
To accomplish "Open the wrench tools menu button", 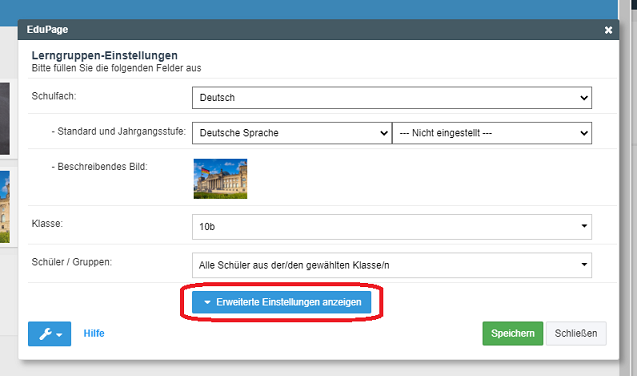I will tap(49, 334).
